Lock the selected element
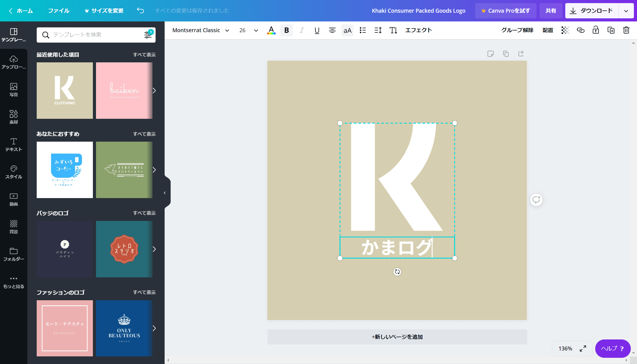 point(596,30)
